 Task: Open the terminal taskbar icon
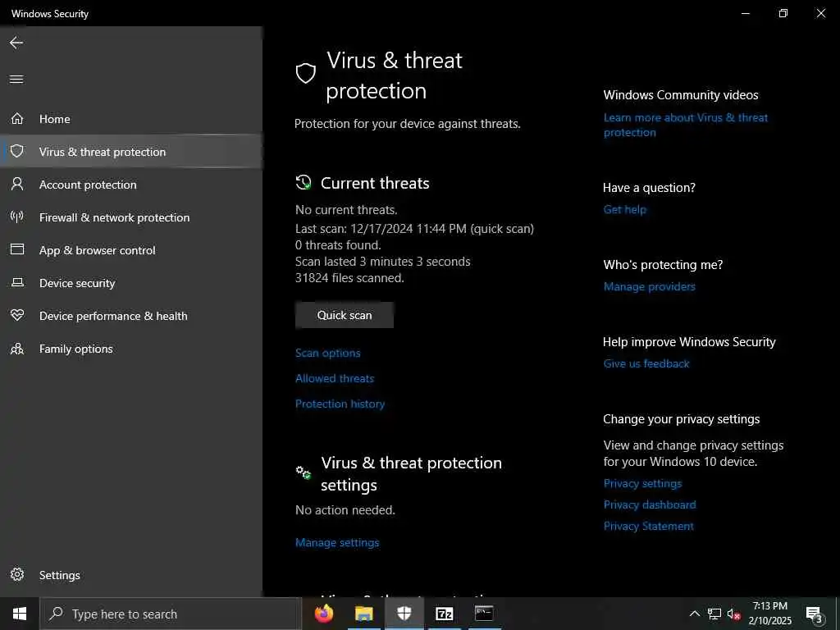(484, 614)
